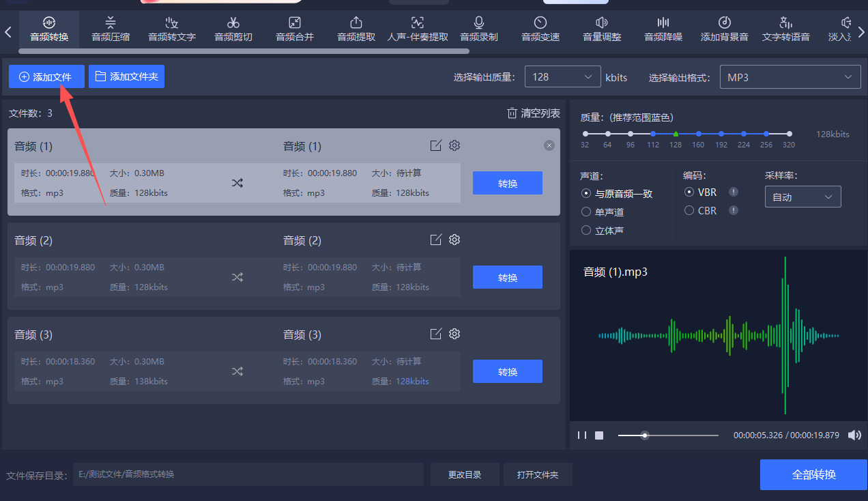Expand the MP3 output format dropdown

click(790, 77)
